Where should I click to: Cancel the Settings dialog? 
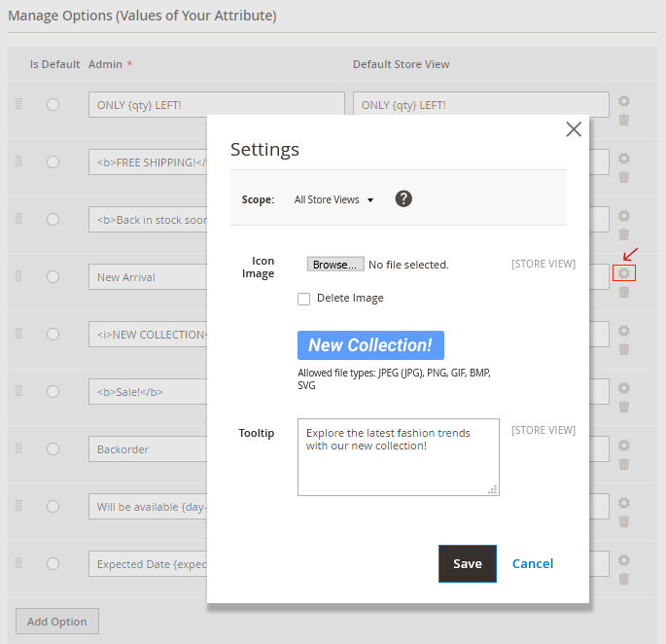(533, 563)
